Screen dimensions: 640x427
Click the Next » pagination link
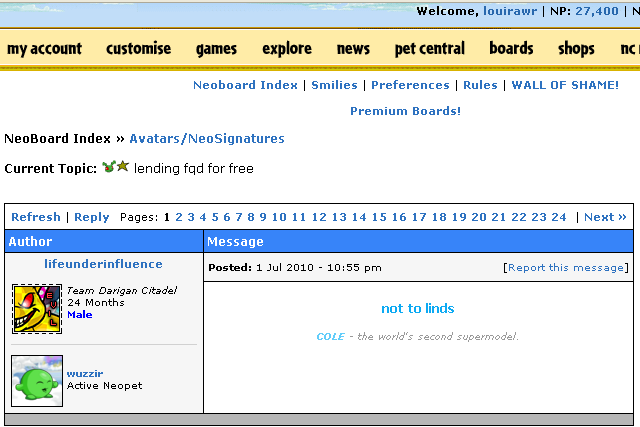pos(605,217)
